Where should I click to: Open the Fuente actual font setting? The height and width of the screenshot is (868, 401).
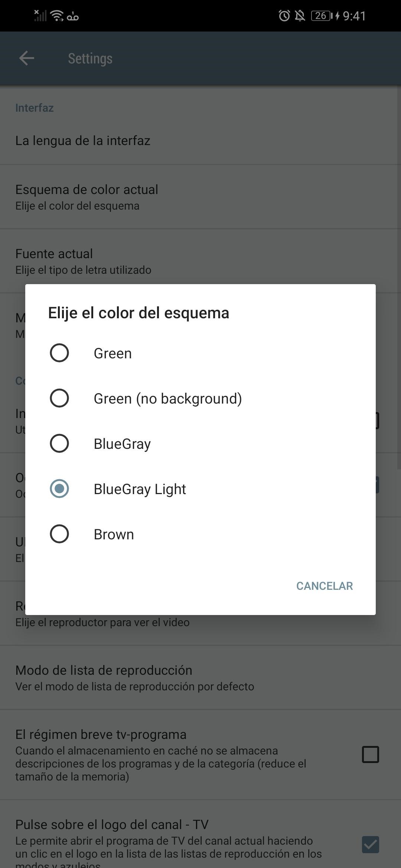click(83, 261)
